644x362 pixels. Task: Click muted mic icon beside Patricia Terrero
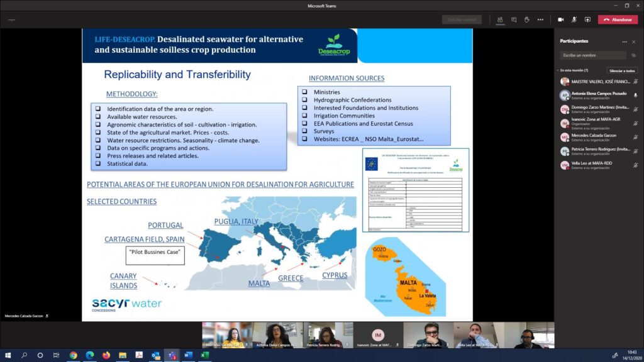tap(635, 151)
